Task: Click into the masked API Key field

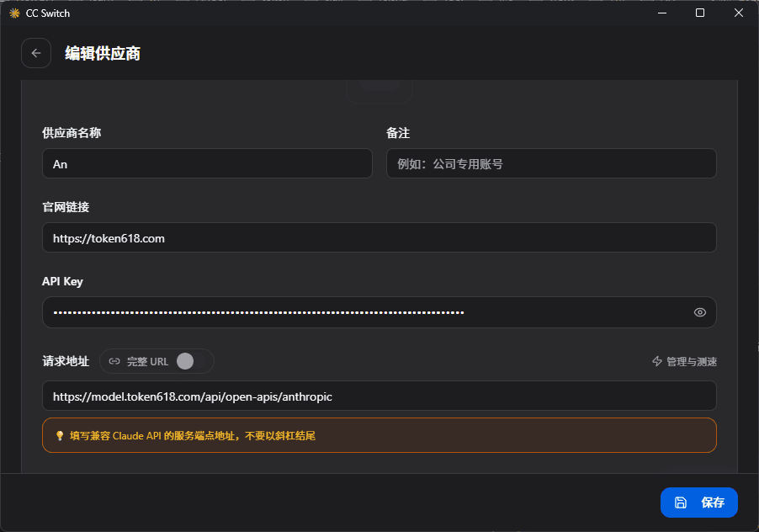Action: 379,312
